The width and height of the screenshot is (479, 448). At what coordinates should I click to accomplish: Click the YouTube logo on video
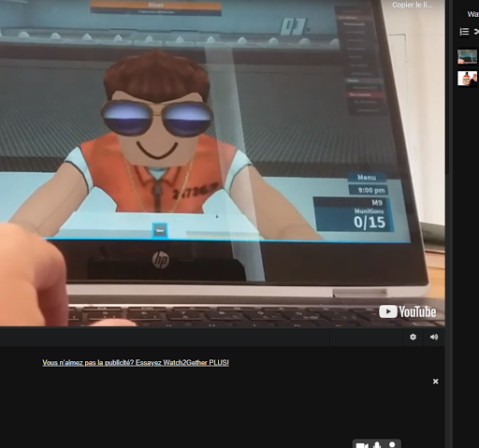pyautogui.click(x=407, y=311)
